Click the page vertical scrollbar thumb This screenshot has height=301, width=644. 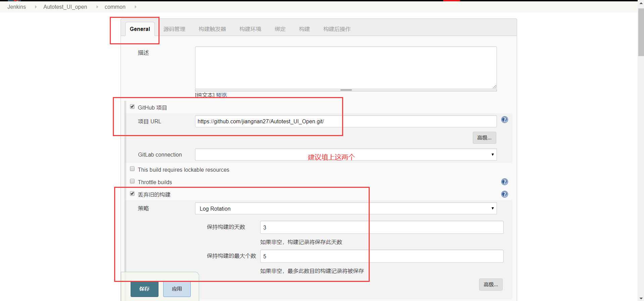tap(641, 32)
